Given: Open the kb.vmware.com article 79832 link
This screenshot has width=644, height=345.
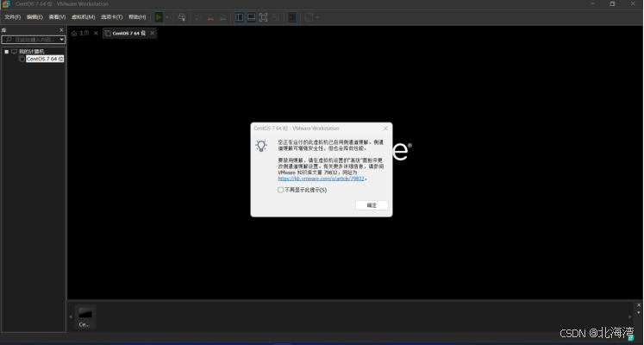Looking at the screenshot, I should pos(322,179).
